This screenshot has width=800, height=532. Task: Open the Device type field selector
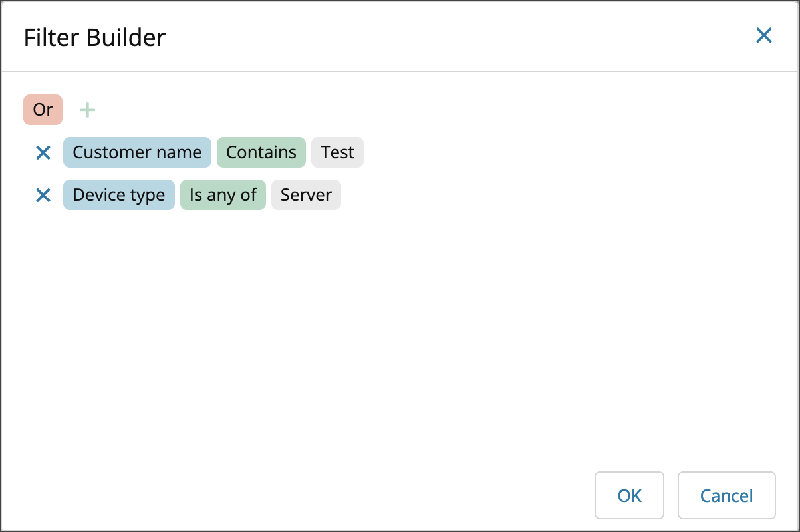click(x=119, y=195)
